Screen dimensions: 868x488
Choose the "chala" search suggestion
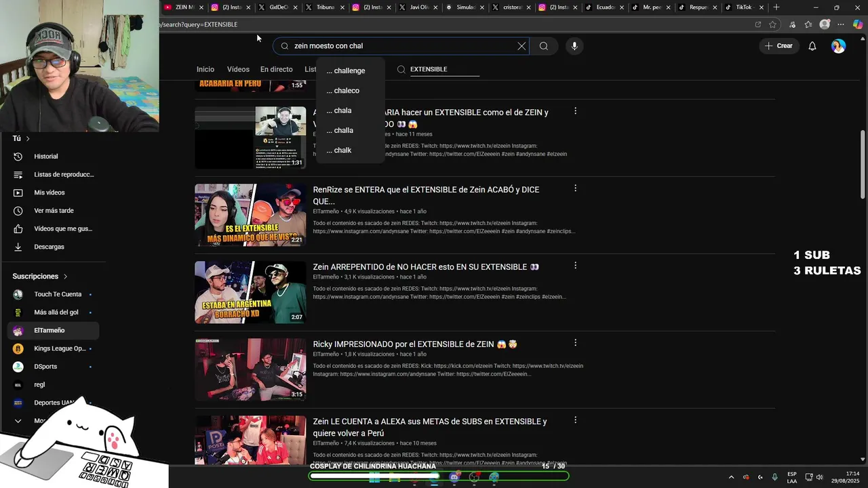coord(350,110)
